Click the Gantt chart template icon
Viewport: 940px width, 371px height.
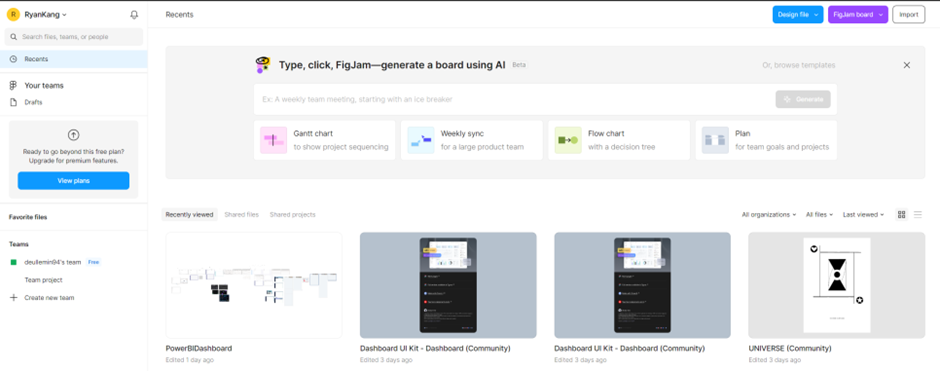[x=273, y=140]
